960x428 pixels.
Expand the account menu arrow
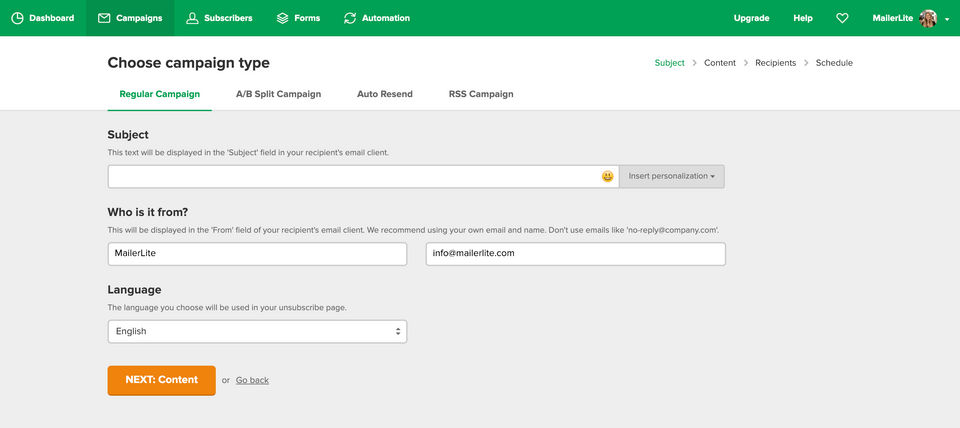947,19
